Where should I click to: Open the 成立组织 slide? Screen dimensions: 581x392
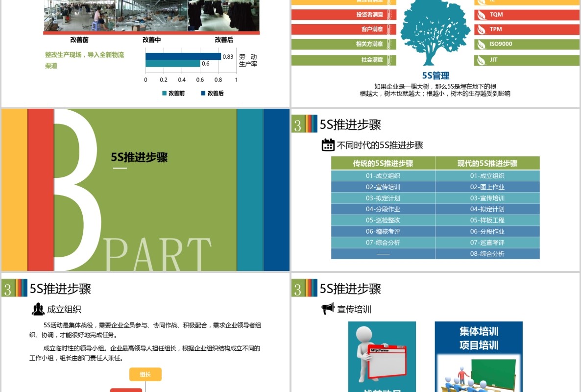pyautogui.click(x=145, y=332)
